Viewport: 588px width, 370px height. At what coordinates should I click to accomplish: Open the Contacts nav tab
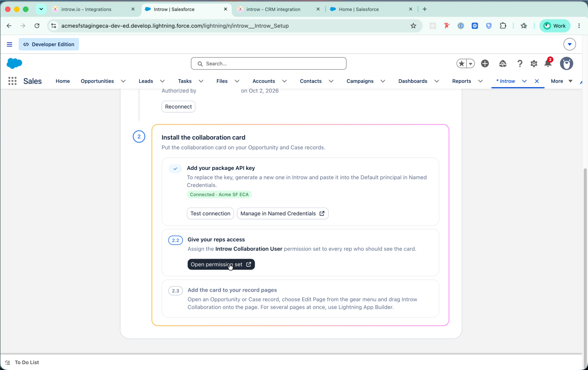tap(311, 81)
